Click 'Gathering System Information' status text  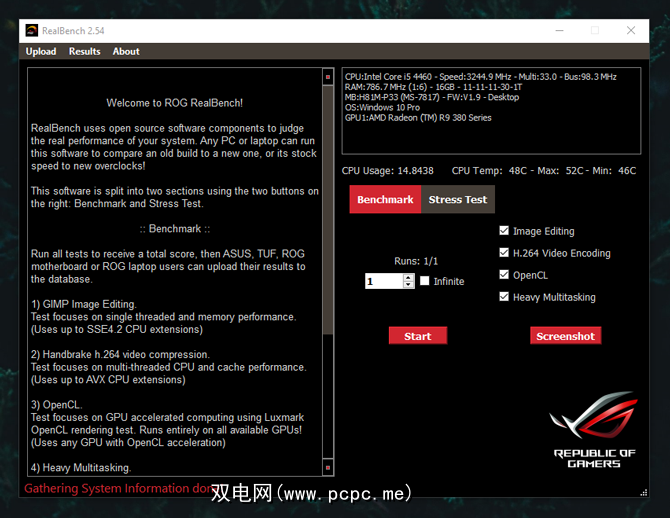118,488
